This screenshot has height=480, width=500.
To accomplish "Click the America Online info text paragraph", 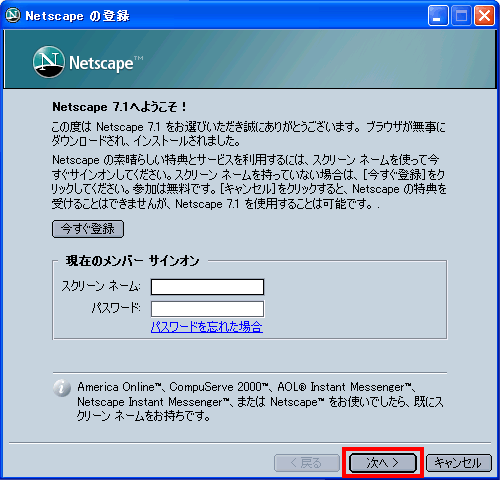I will [x=260, y=401].
